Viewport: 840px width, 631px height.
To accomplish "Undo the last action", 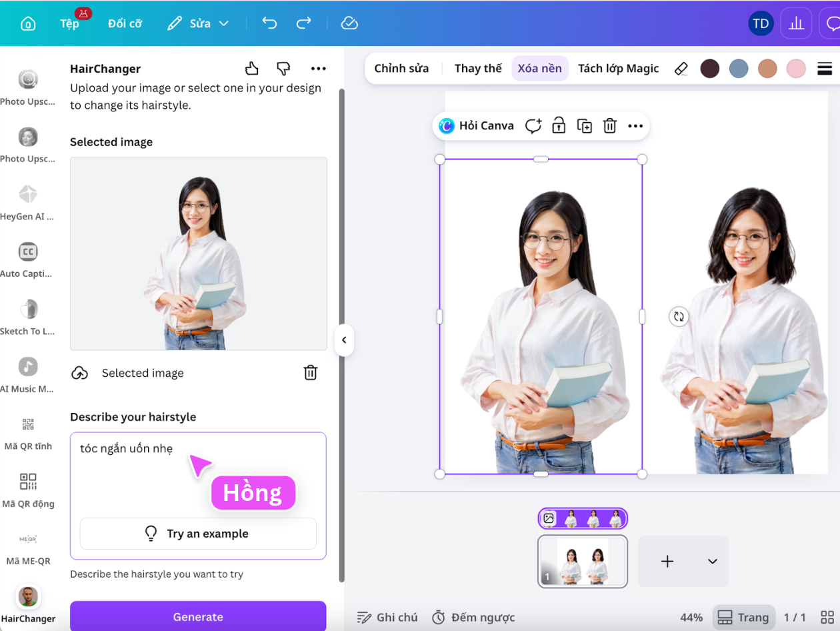I will pos(269,23).
